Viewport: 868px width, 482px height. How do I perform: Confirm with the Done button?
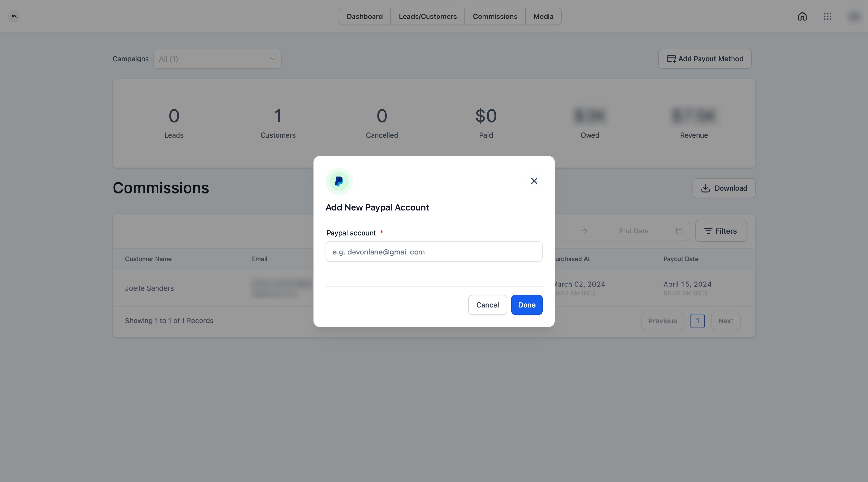526,305
